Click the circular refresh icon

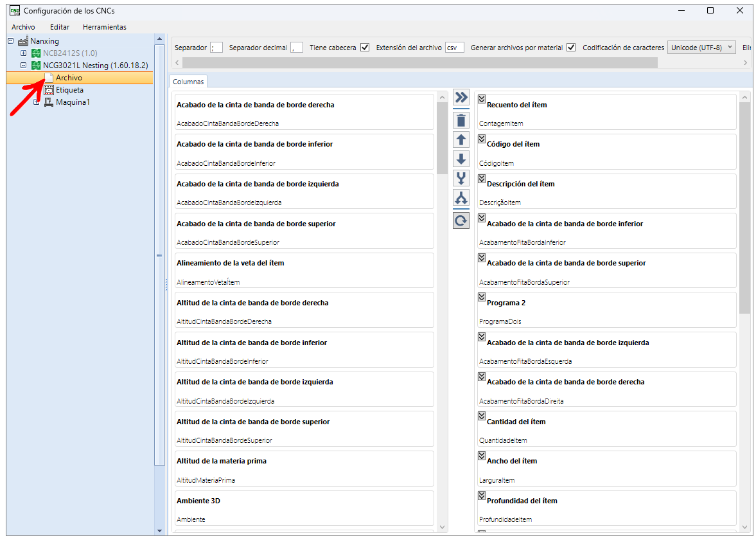pyautogui.click(x=461, y=220)
